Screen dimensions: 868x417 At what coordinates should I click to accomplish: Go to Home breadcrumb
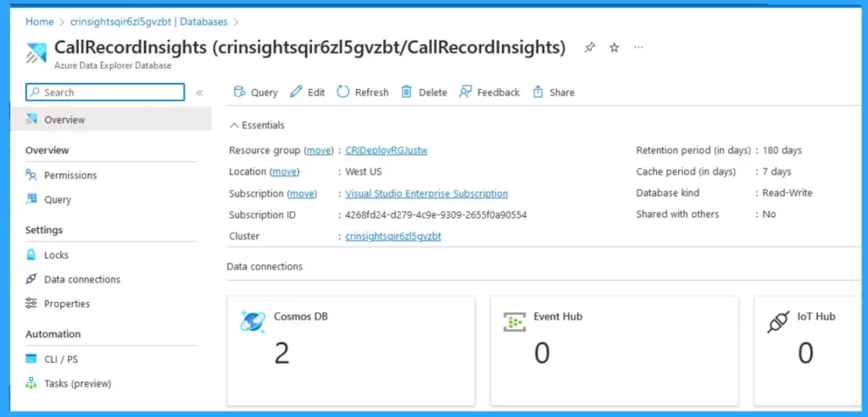pos(39,21)
